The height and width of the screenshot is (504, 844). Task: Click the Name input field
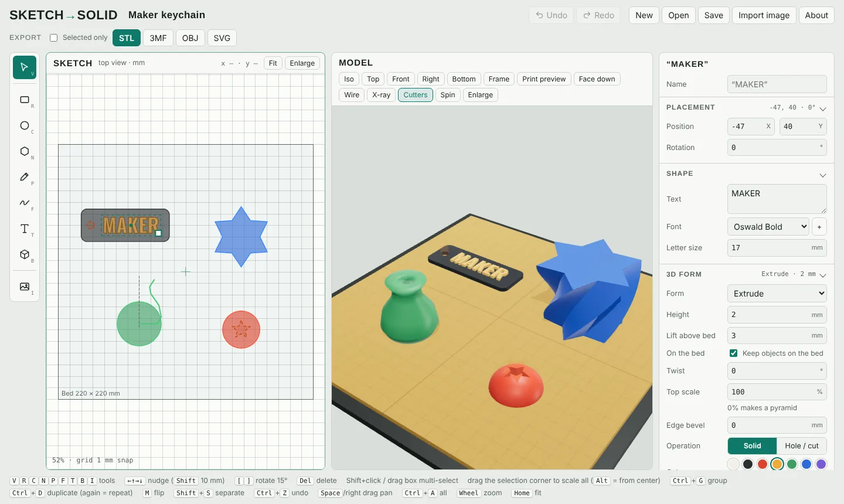click(777, 84)
